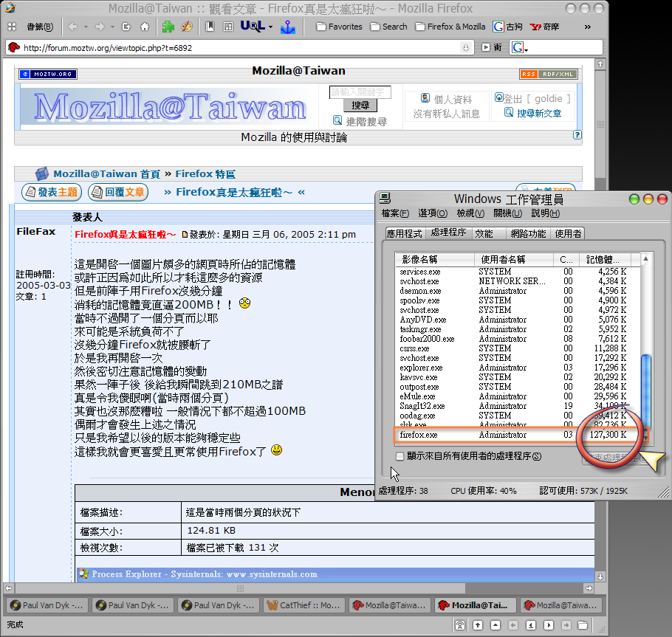Click the Go button beside the address bar

[x=492, y=47]
